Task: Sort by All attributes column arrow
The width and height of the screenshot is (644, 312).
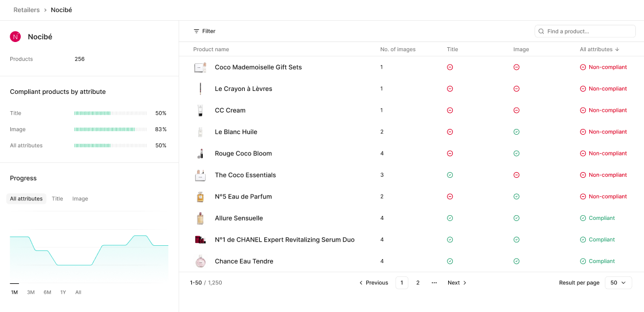Action: pos(617,50)
